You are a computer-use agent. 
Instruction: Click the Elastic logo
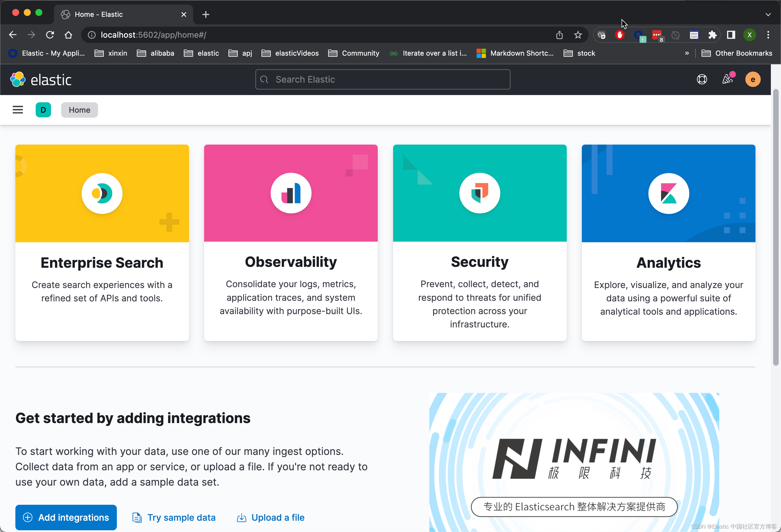41,80
